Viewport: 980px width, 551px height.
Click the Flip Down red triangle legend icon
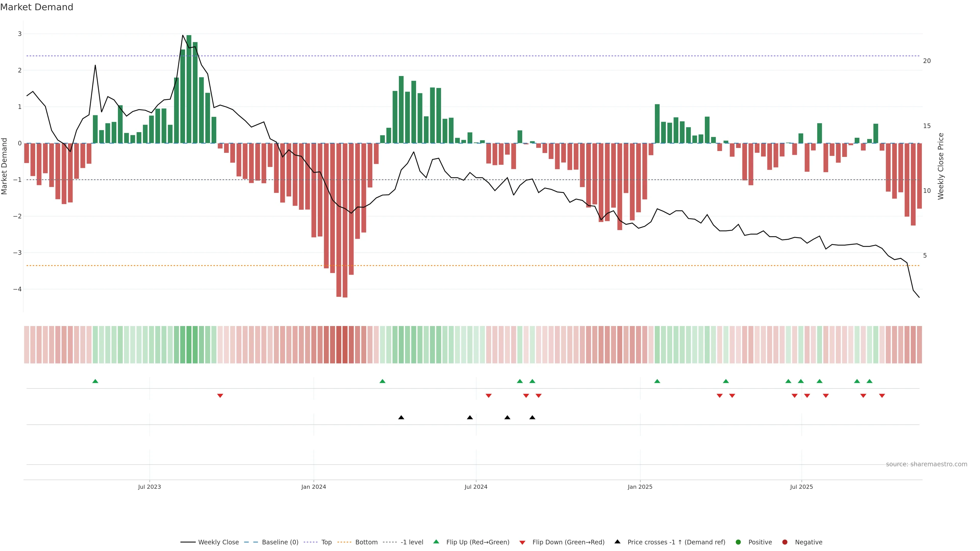tap(522, 542)
